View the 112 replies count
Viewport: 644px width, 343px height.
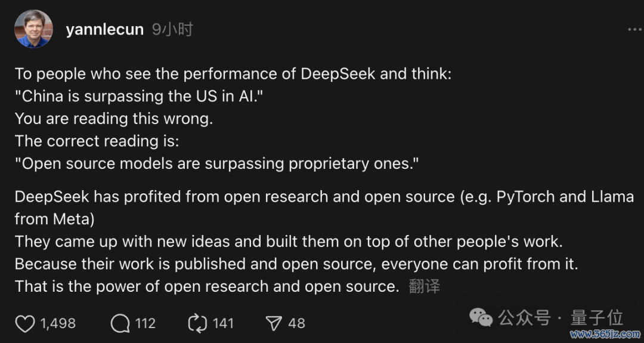pyautogui.click(x=146, y=324)
